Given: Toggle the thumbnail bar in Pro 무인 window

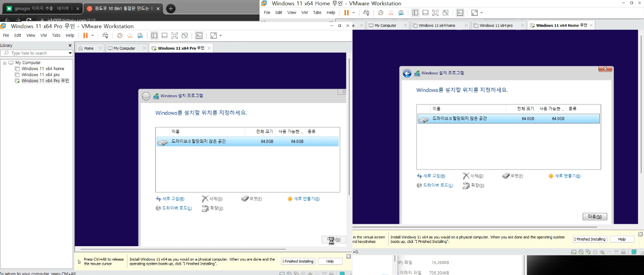Looking at the screenshot, I should click(164, 35).
